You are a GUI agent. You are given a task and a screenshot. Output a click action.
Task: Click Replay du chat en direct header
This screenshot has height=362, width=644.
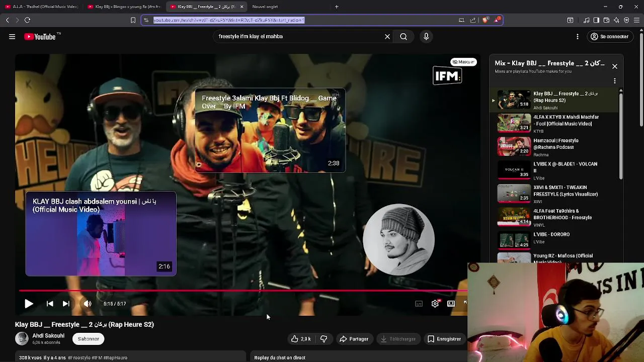tap(280, 357)
